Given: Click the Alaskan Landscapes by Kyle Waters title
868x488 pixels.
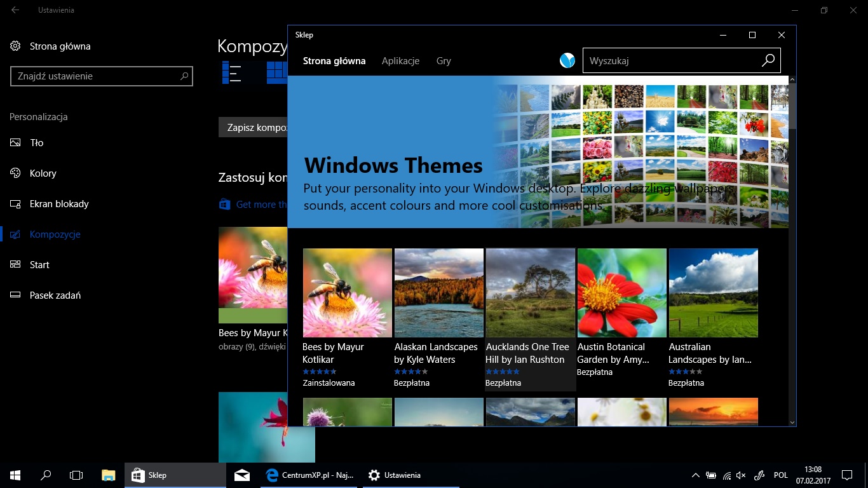Looking at the screenshot, I should pos(436,353).
